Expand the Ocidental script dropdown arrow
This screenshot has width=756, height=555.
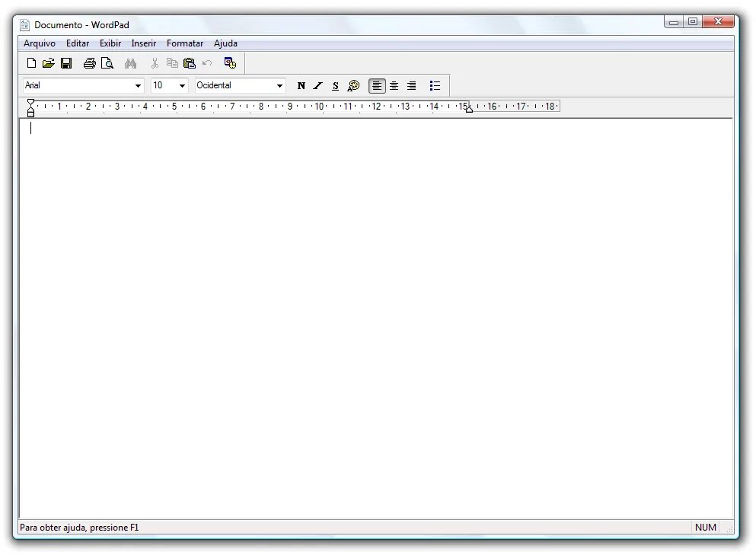(x=279, y=86)
